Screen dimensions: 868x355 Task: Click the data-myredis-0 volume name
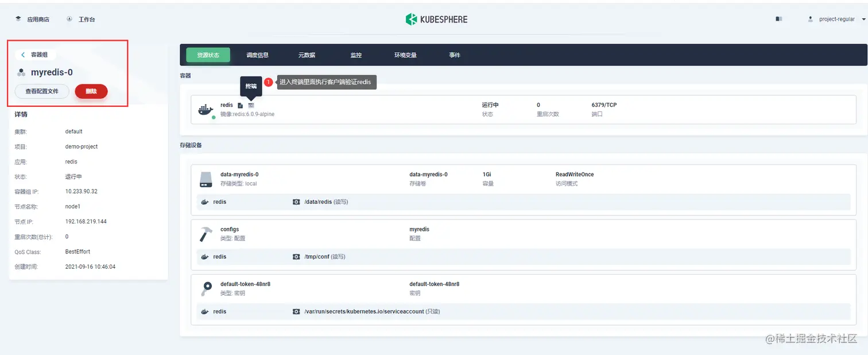[239, 174]
